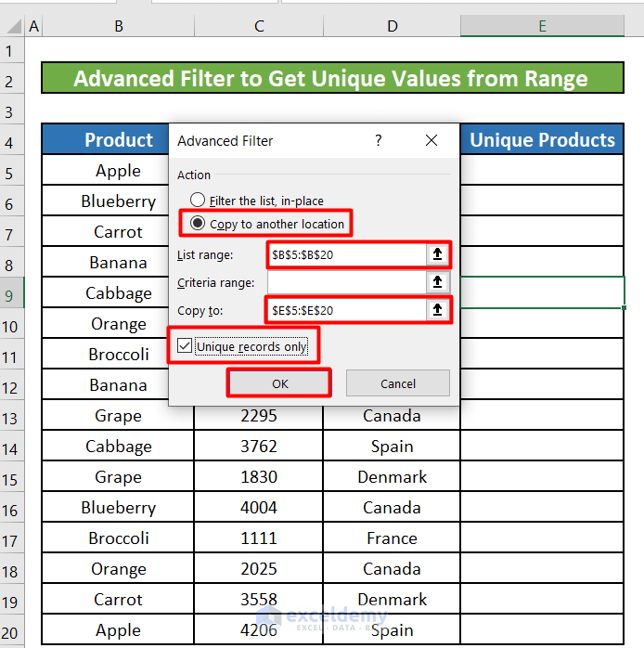
Task: Select column E header
Action: point(542,27)
